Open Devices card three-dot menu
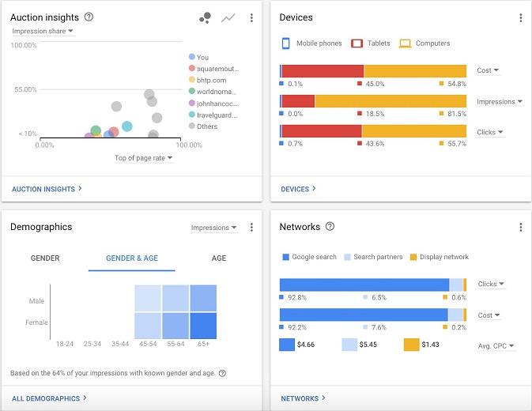This screenshot has height=411, width=532. (521, 18)
